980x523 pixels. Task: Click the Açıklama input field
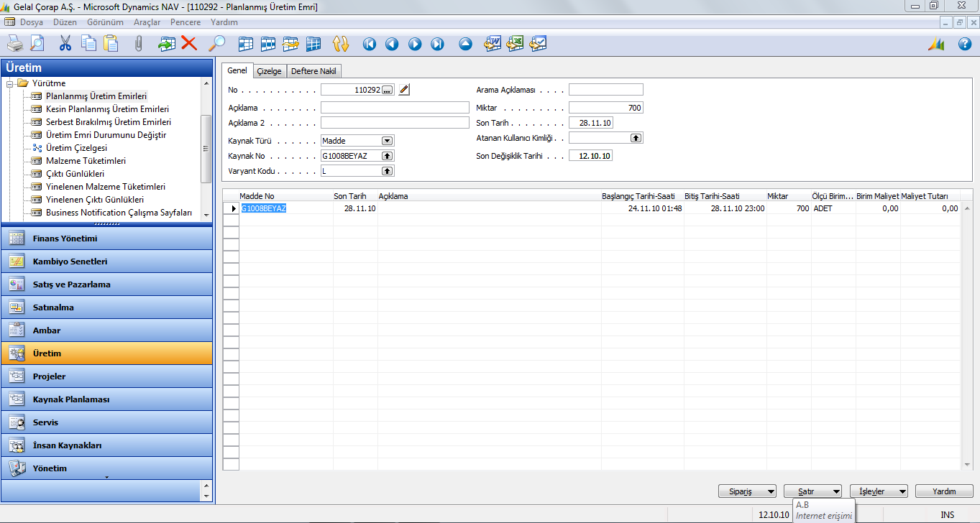pos(395,108)
